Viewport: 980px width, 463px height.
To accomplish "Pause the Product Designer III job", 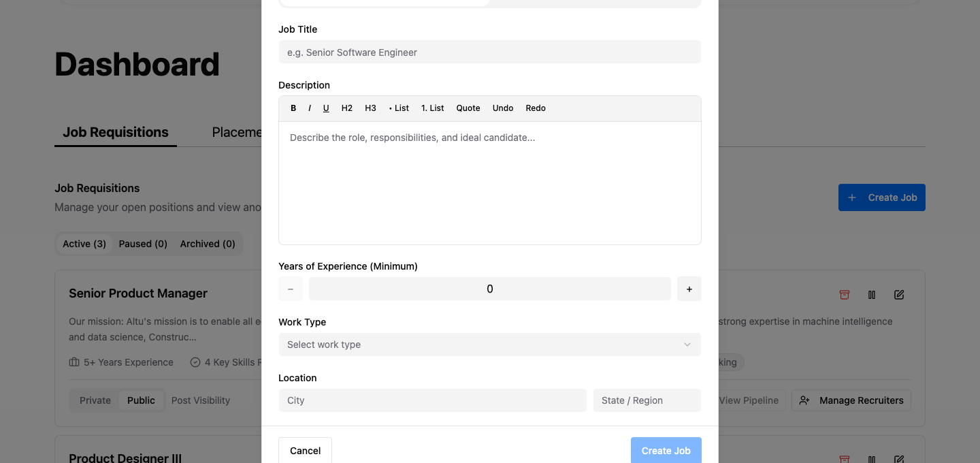I will click(x=872, y=460).
